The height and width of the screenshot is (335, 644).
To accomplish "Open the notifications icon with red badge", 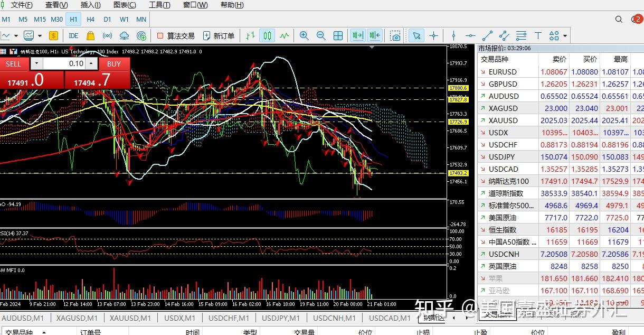I will pos(637,20).
